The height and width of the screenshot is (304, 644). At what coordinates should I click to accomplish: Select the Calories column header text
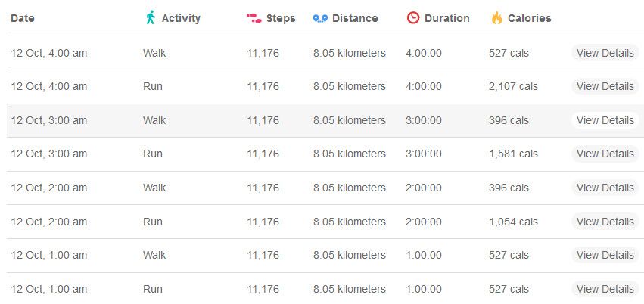(x=530, y=18)
